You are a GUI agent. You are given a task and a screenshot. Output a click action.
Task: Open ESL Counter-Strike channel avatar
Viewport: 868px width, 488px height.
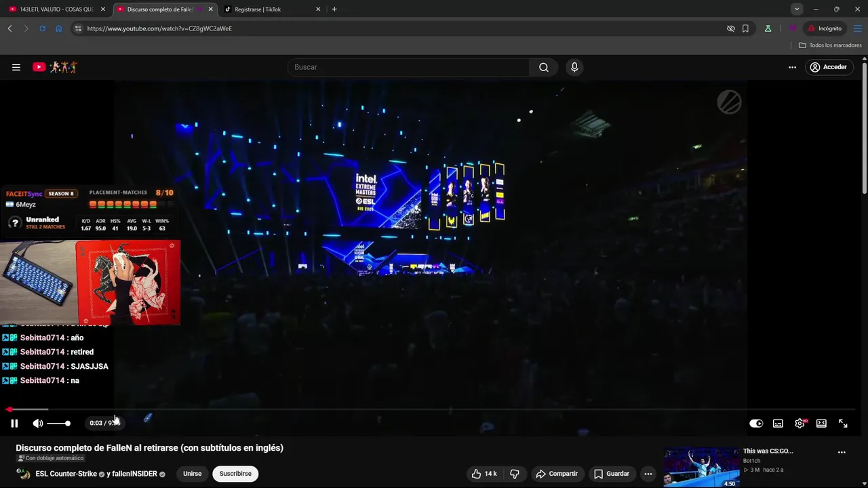[x=24, y=474]
